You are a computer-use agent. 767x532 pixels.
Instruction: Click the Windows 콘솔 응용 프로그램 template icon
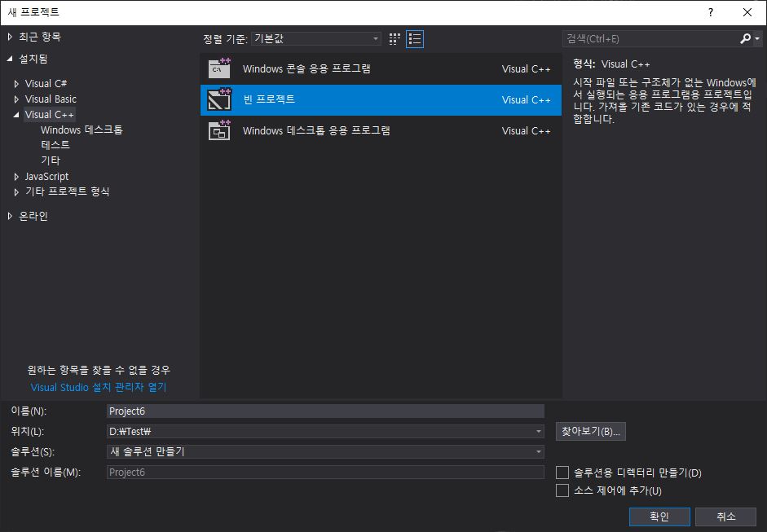[219, 68]
